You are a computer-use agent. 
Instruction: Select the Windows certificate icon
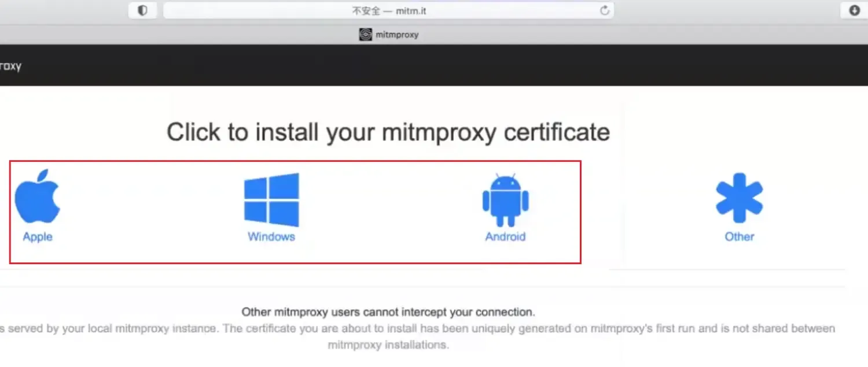pos(271,198)
